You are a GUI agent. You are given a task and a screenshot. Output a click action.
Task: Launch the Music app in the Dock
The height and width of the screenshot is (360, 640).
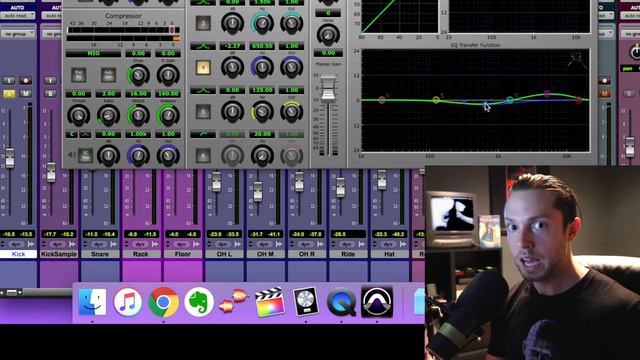click(128, 302)
